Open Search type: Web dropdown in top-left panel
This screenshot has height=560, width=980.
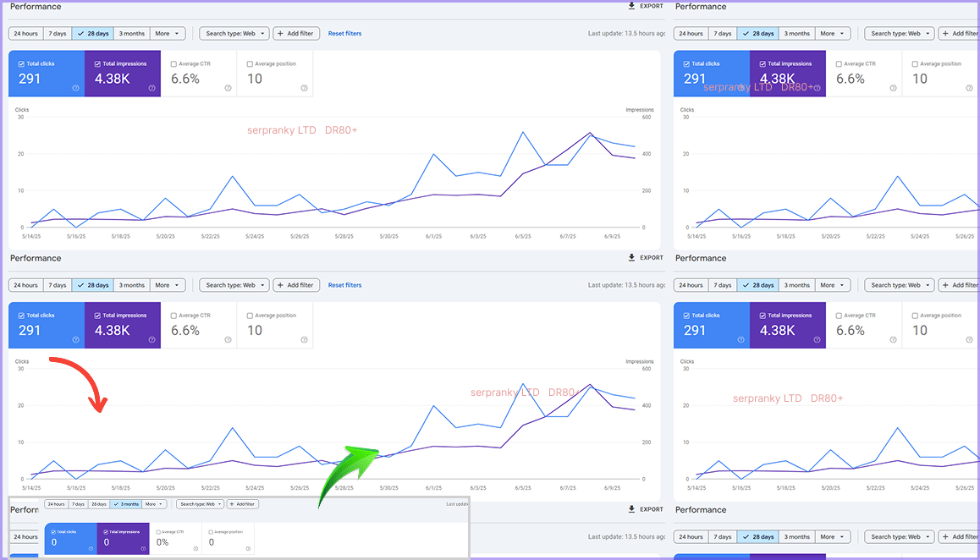[x=234, y=34]
